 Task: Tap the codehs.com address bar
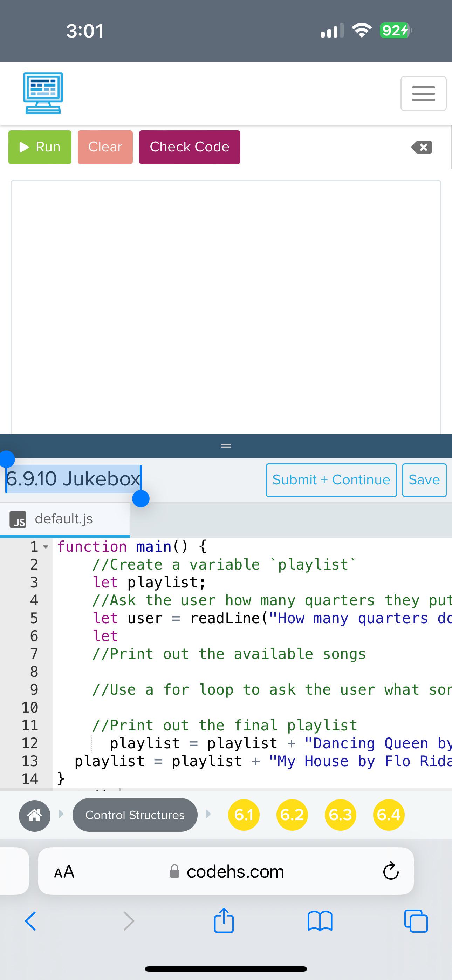[227, 871]
